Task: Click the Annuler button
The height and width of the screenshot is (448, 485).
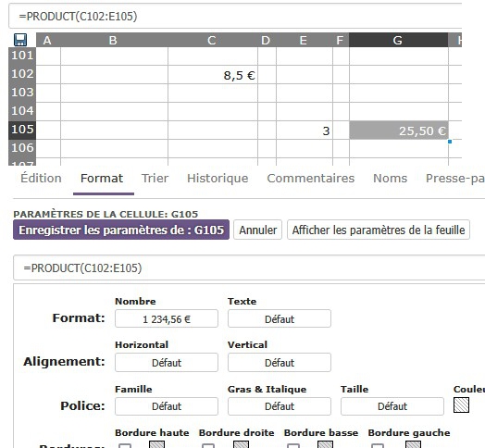Action: tap(257, 230)
